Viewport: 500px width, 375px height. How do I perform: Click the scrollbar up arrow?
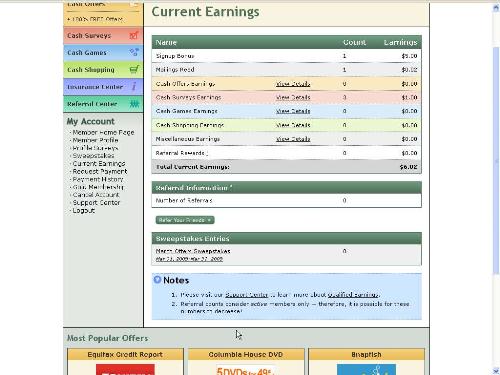pyautogui.click(x=496, y=8)
